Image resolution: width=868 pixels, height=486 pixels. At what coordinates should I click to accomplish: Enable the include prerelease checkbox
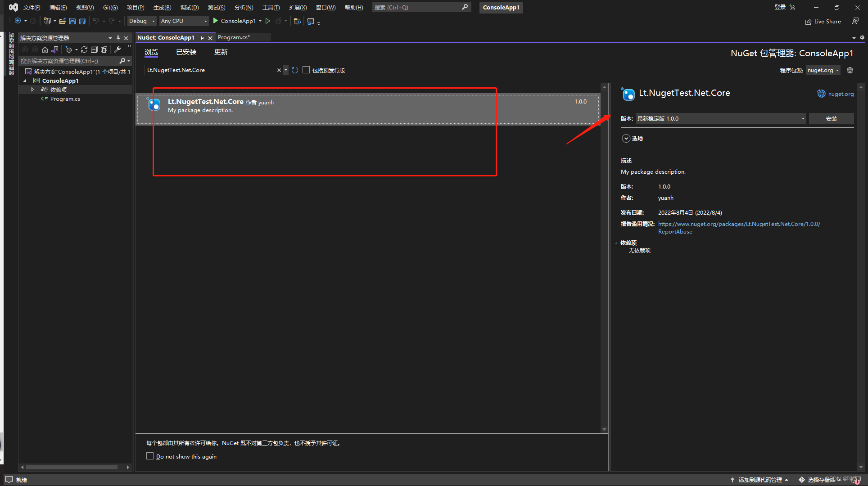(x=306, y=70)
